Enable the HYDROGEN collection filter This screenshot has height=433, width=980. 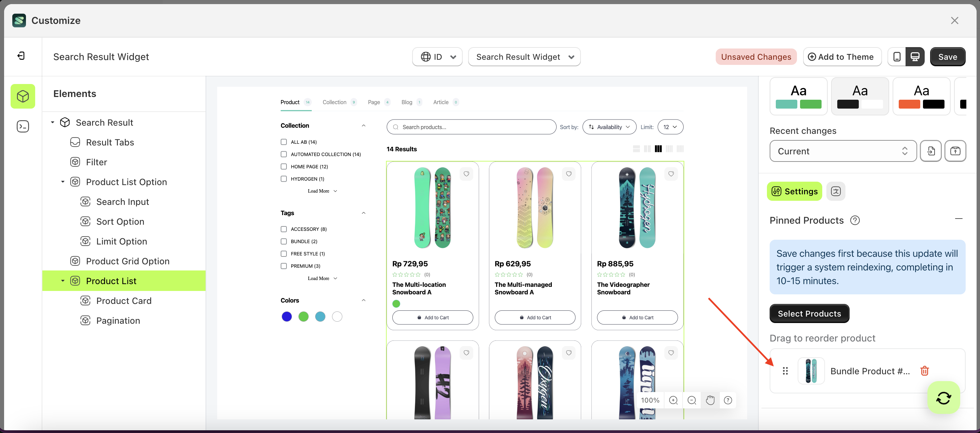tap(284, 179)
